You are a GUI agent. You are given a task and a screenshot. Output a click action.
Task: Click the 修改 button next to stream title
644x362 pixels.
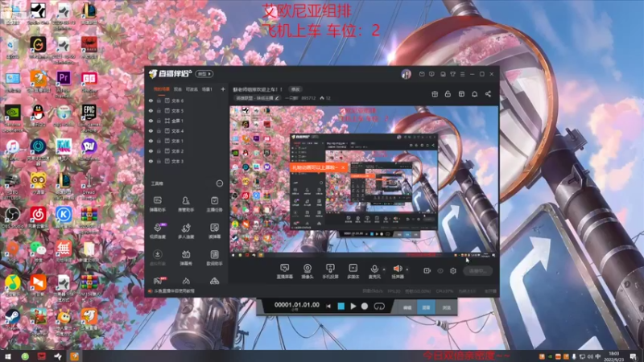pos(295,89)
